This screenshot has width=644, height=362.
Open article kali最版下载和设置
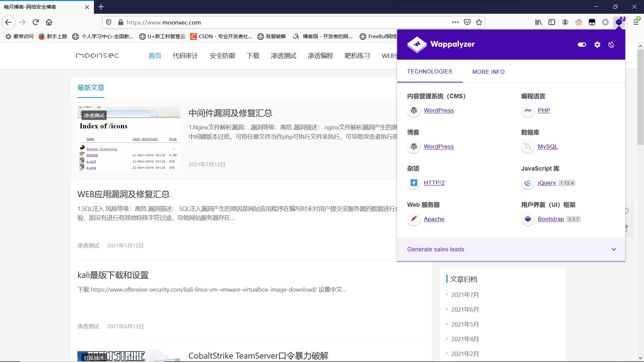click(x=113, y=275)
